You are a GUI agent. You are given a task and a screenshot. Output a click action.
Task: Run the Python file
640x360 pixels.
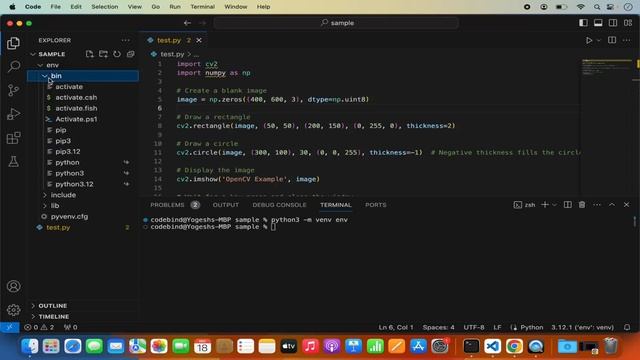(x=589, y=40)
